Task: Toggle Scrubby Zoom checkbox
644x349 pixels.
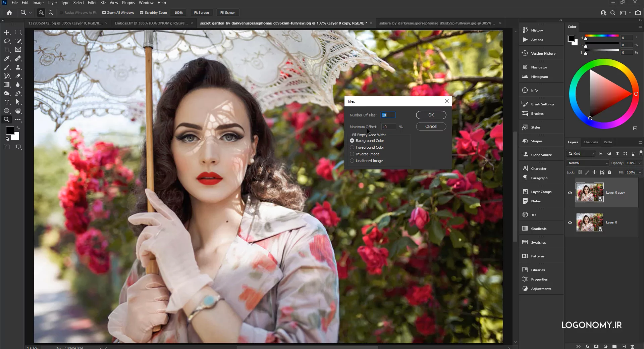Action: tap(142, 12)
